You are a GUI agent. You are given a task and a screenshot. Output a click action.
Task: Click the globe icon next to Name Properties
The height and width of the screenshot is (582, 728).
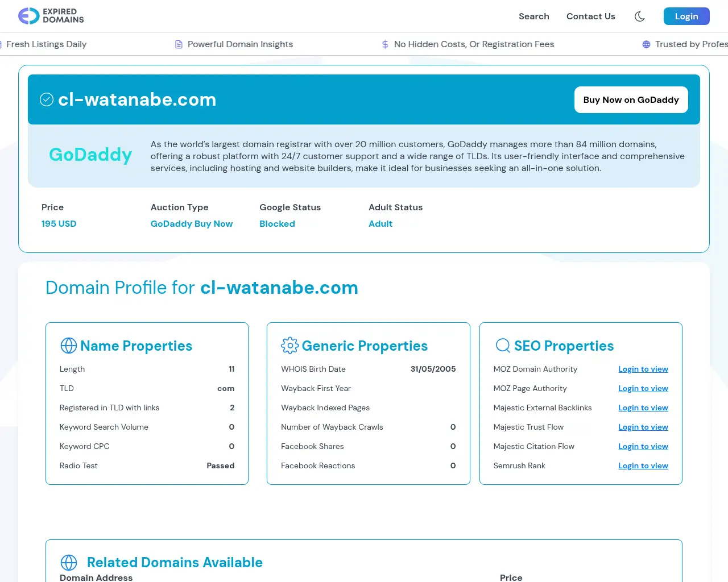tap(69, 346)
